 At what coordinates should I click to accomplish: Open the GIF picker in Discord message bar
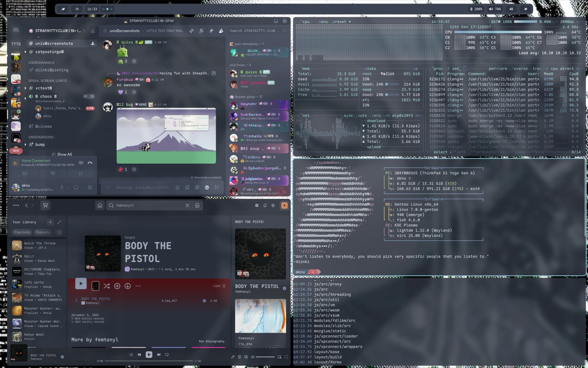[x=187, y=187]
